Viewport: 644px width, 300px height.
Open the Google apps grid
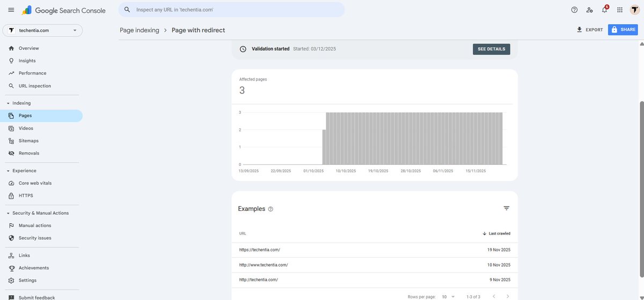click(620, 10)
